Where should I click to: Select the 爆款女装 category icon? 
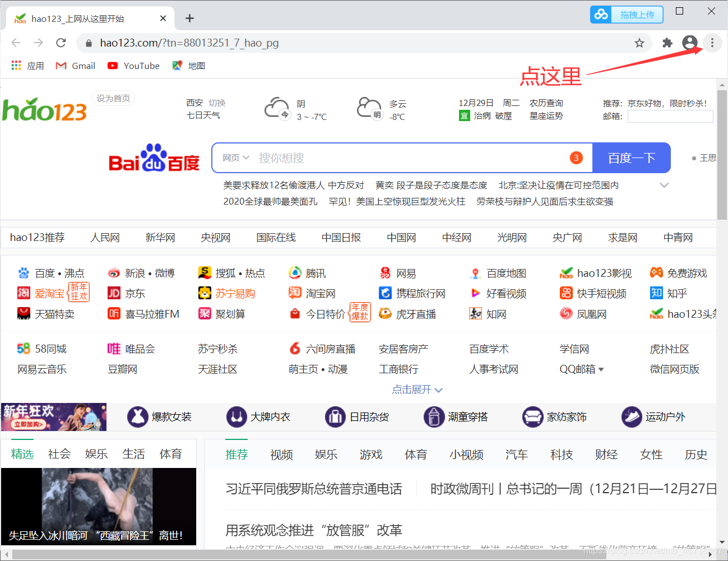pyautogui.click(x=138, y=416)
